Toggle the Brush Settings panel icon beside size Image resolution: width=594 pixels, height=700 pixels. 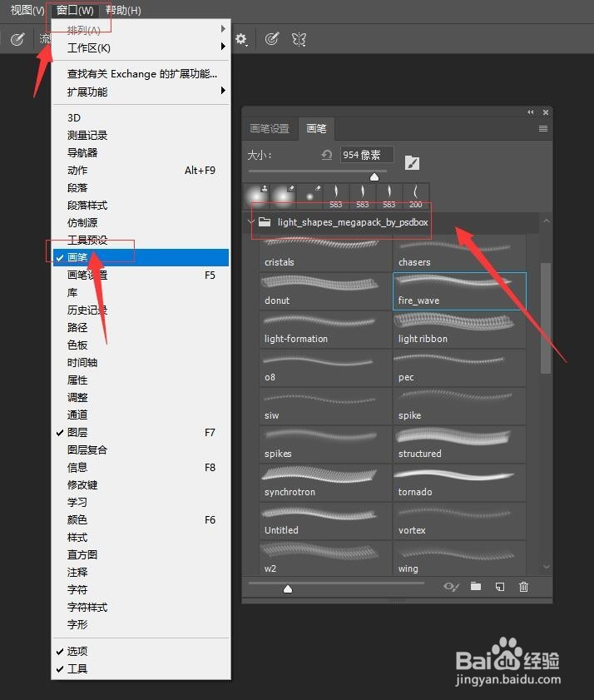[x=412, y=163]
